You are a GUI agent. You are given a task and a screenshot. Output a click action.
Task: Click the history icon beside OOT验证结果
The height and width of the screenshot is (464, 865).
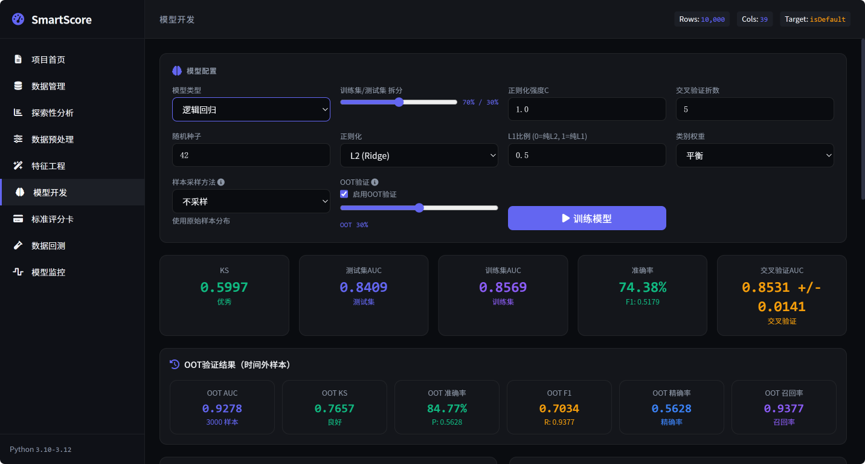(174, 364)
